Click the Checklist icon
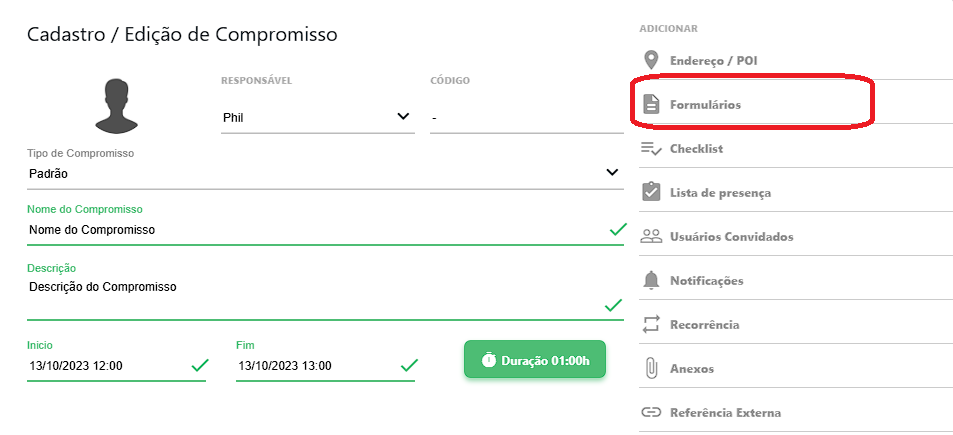The height and width of the screenshot is (435, 953). [652, 149]
